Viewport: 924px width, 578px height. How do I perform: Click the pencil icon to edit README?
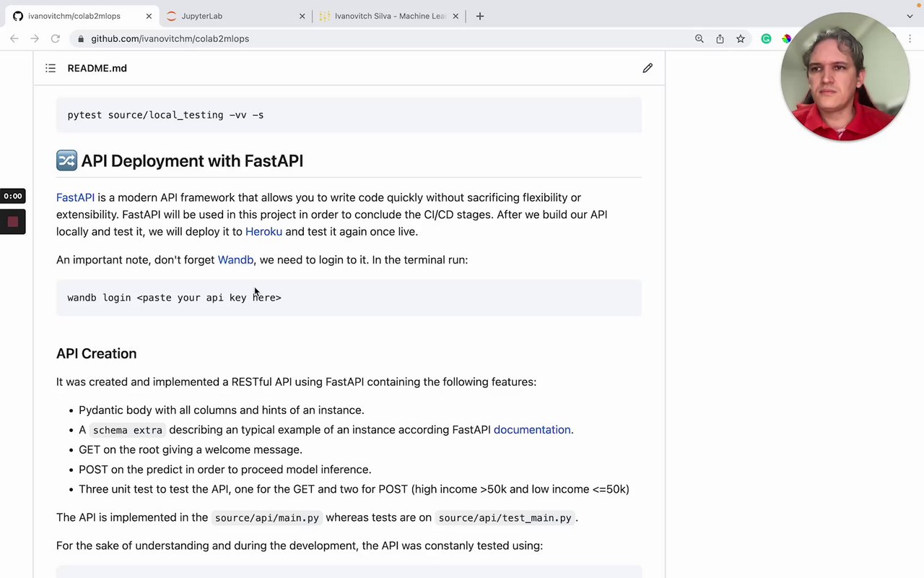click(648, 68)
